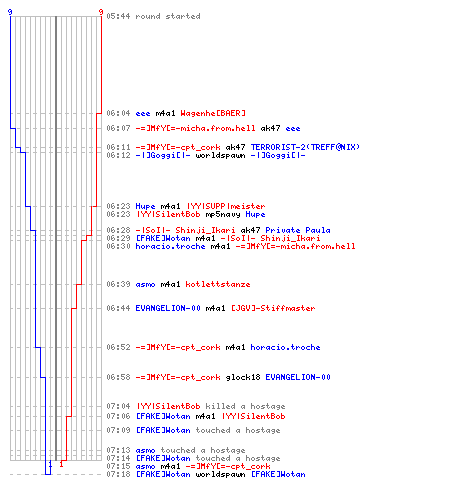Select the 05:44 round started entry

tap(153, 16)
